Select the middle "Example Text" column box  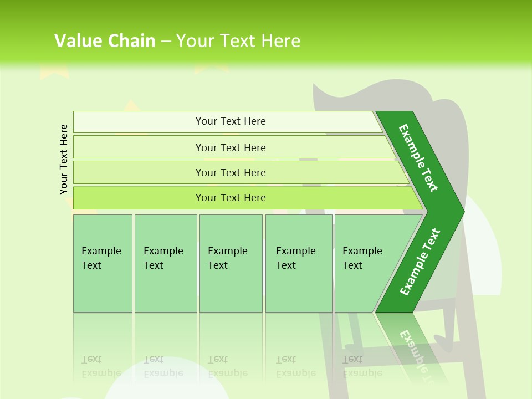(231, 263)
